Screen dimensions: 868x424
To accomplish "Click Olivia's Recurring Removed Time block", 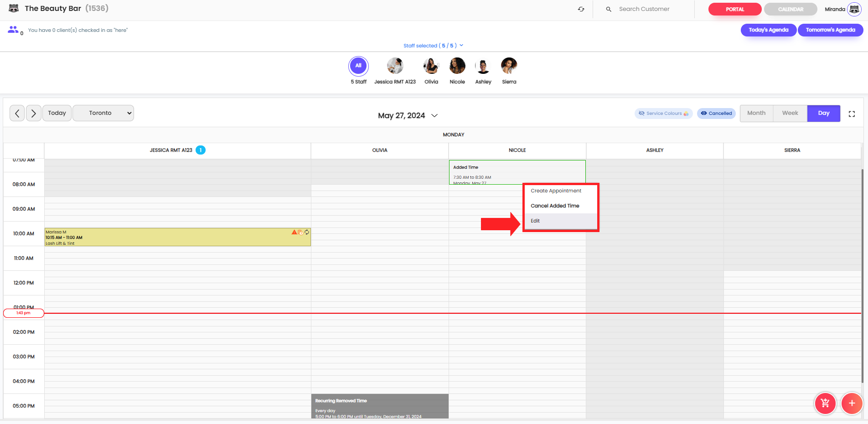I will pos(380,406).
